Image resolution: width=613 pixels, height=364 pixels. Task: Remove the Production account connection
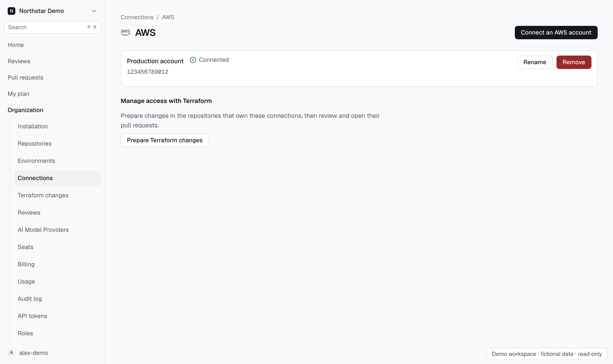[573, 62]
